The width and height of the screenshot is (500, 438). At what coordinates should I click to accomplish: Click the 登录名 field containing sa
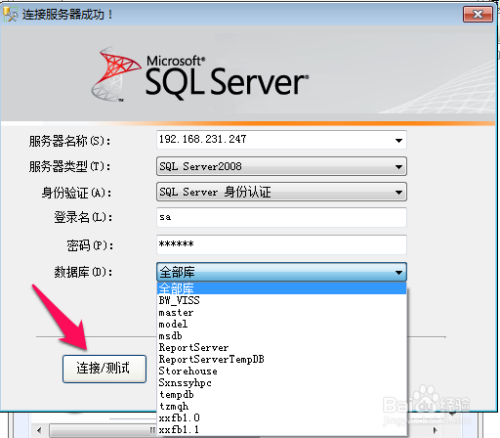click(281, 217)
